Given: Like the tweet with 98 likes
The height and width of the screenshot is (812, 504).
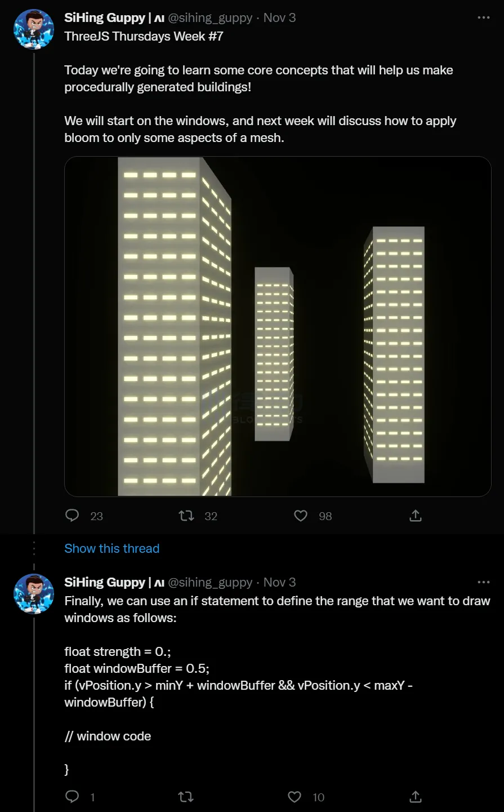Looking at the screenshot, I should click(x=301, y=516).
